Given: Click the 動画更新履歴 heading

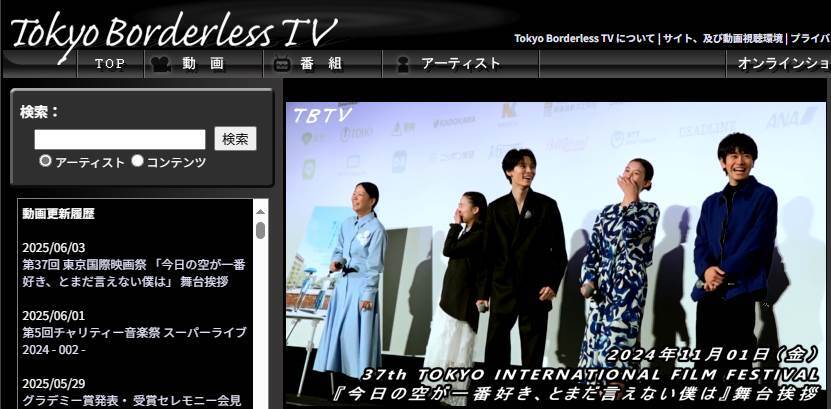Looking at the screenshot, I should [58, 214].
